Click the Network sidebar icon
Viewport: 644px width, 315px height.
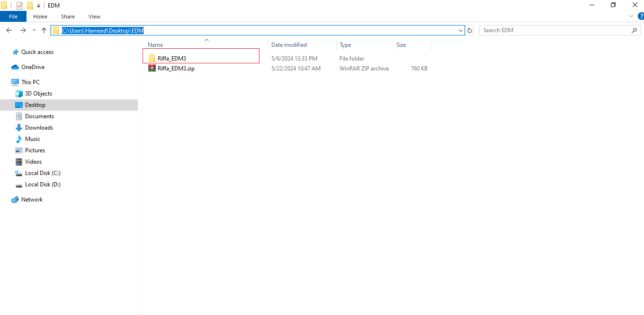pos(15,200)
